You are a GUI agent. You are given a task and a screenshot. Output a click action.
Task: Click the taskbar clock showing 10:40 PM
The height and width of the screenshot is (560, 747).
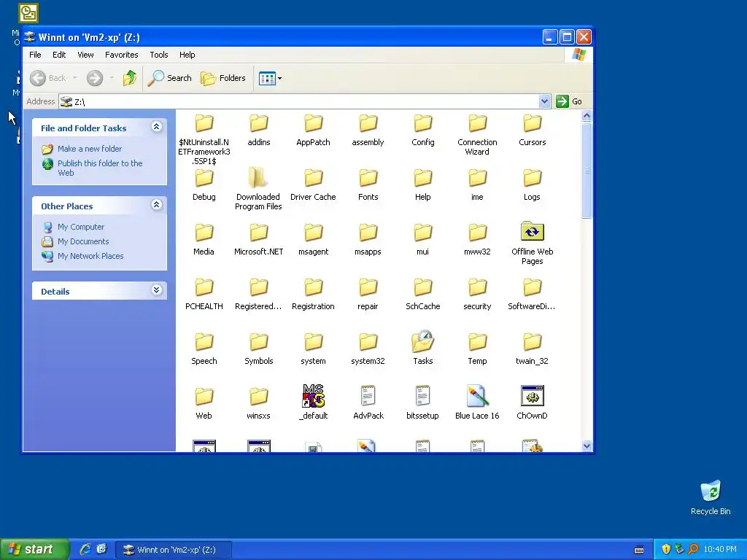click(x=720, y=550)
